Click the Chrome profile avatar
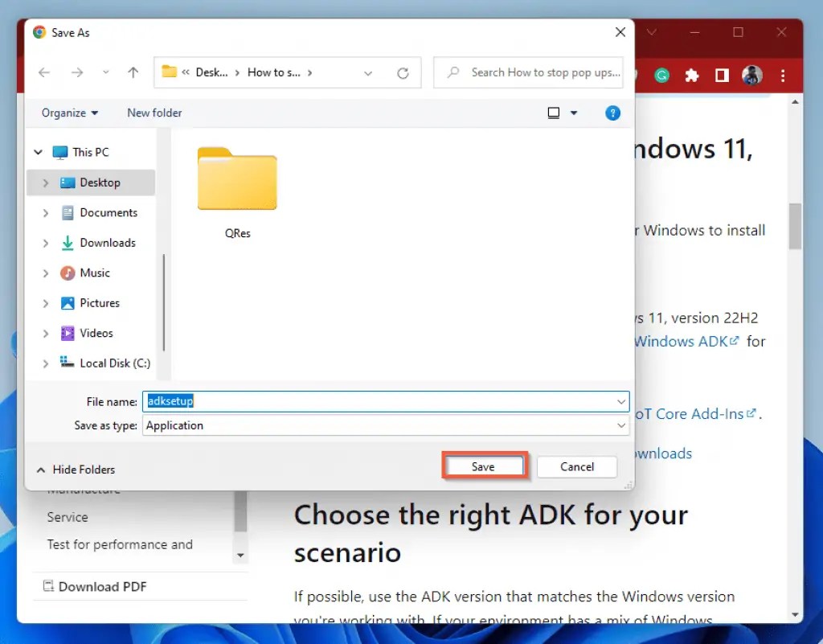Viewport: 823px width, 644px height. click(x=751, y=75)
